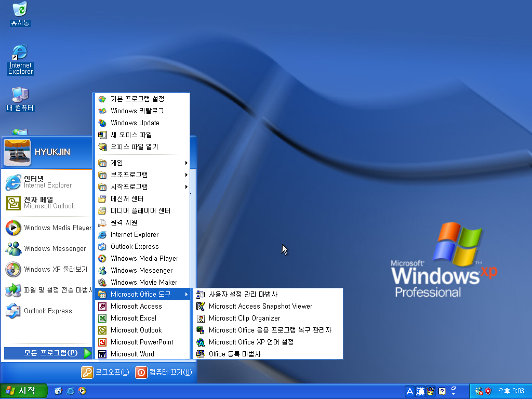This screenshot has height=399, width=532.
Task: Expand Microsoft Office 도구 submenu
Action: click(142, 294)
